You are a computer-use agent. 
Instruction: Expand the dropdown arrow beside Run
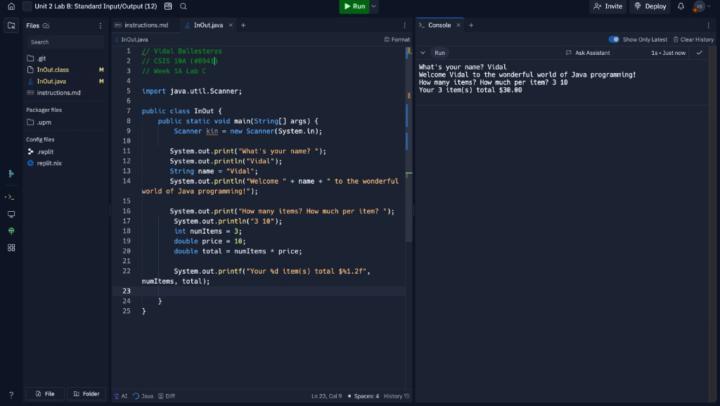coord(374,6)
